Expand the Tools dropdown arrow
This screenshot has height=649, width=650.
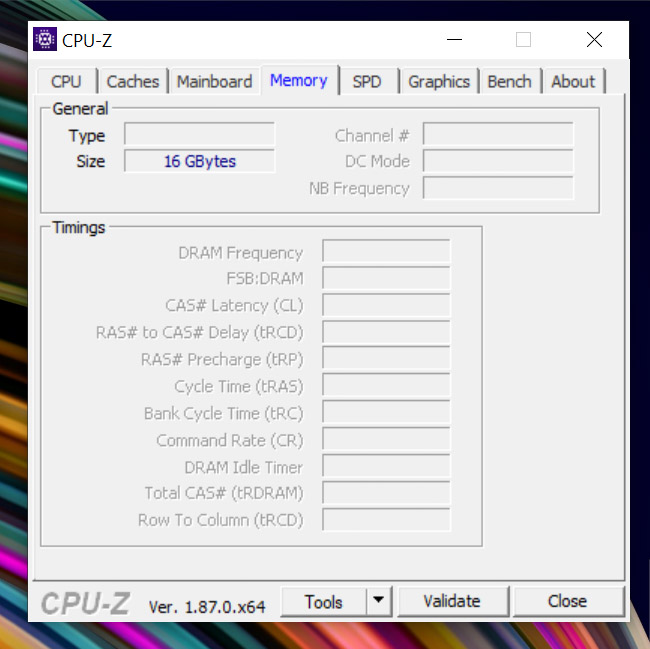click(x=378, y=601)
